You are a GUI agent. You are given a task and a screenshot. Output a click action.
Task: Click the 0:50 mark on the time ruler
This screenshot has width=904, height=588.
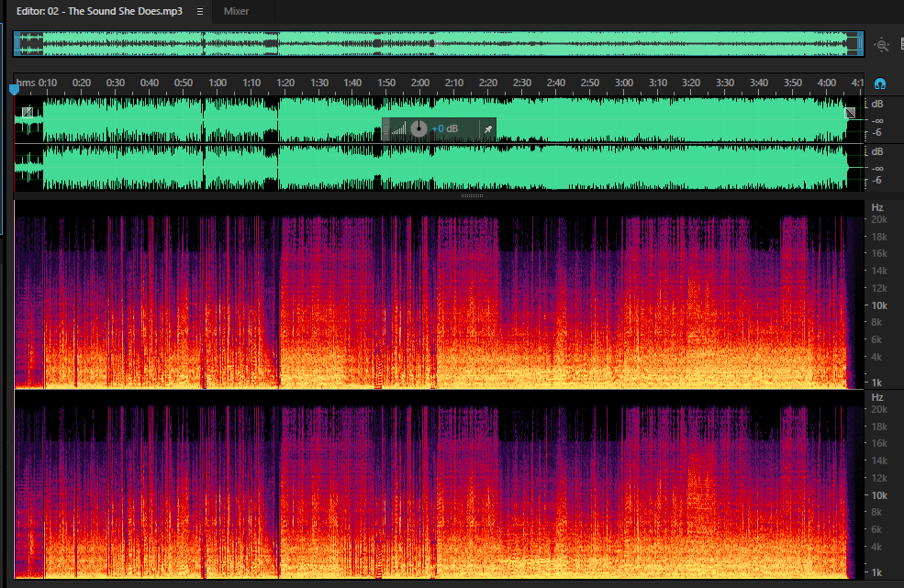[184, 83]
